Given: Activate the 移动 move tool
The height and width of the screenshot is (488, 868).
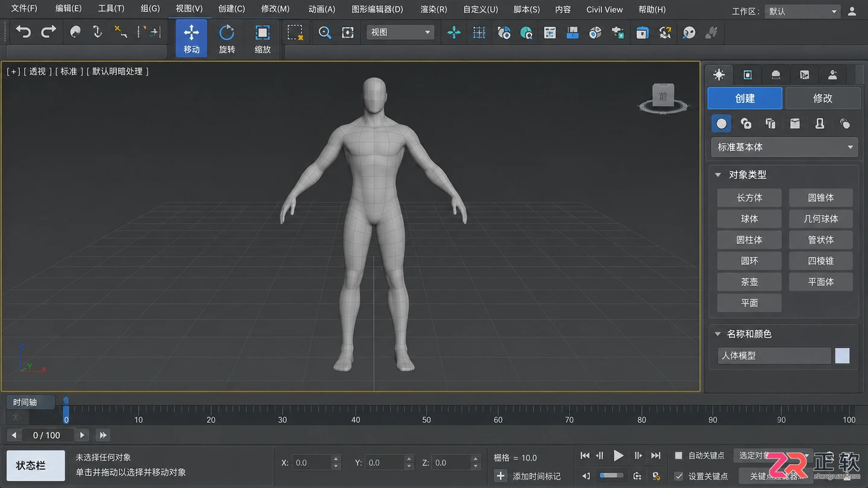Looking at the screenshot, I should (x=192, y=39).
